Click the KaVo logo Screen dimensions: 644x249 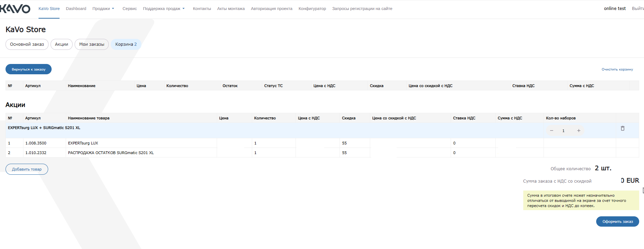(15, 9)
